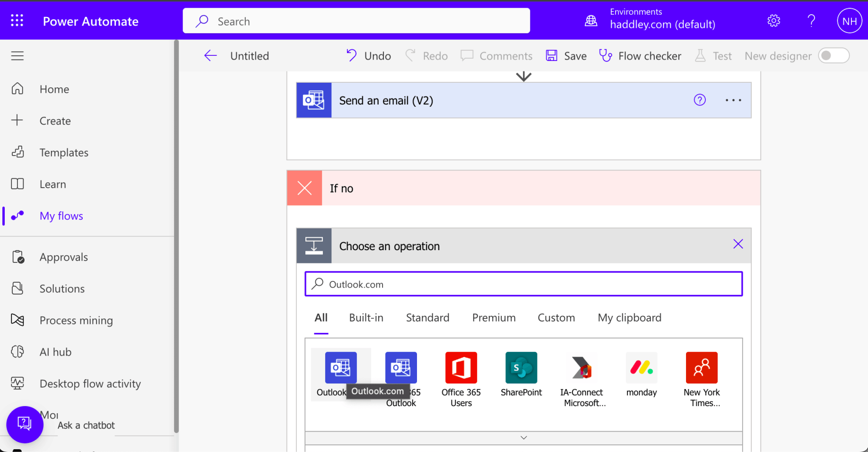Open help for Send an email action
Image resolution: width=868 pixels, height=452 pixels.
coord(700,100)
